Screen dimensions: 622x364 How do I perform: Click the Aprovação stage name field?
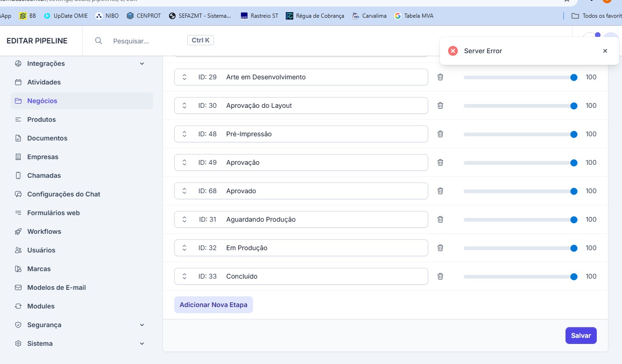click(x=322, y=162)
